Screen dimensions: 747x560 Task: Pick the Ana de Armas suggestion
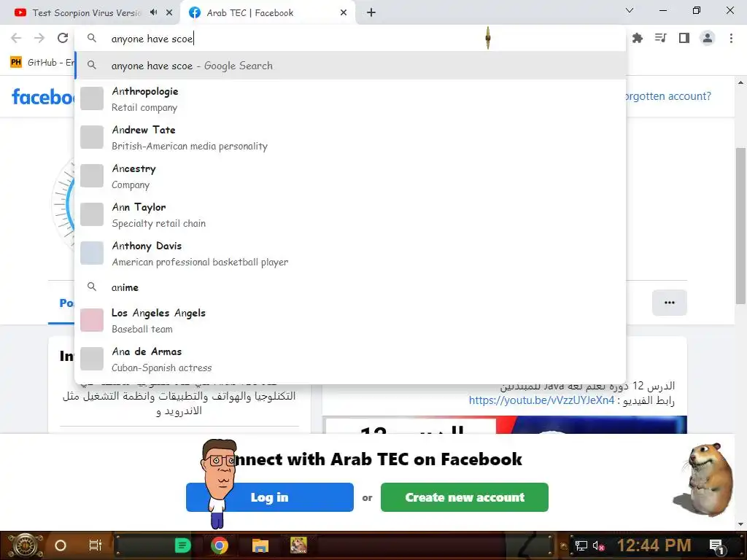(350, 359)
